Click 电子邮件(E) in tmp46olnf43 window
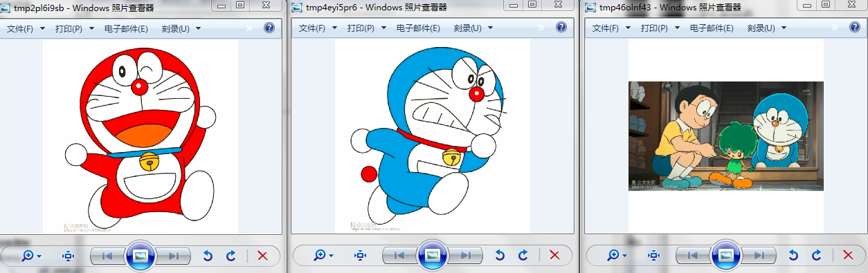Viewport: 868px width, 273px height. coord(712,28)
